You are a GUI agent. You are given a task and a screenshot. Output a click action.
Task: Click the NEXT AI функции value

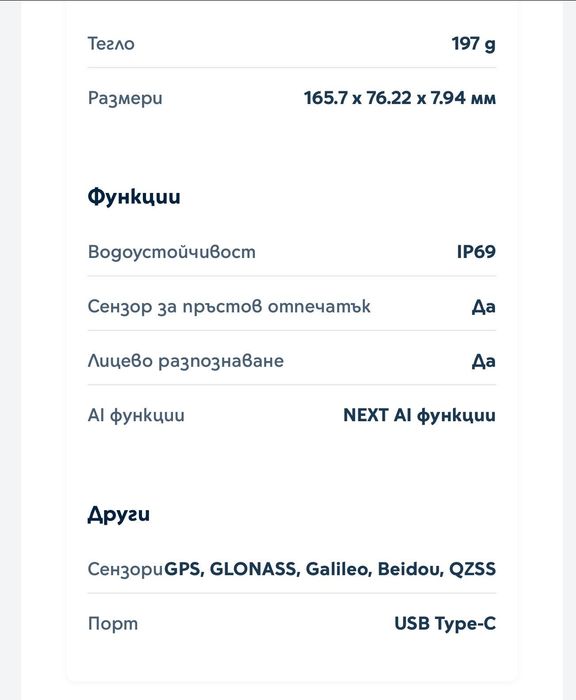pyautogui.click(x=419, y=415)
